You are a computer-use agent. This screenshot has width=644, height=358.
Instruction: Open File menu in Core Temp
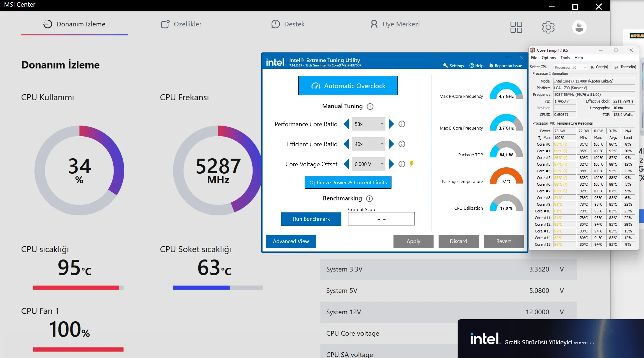click(534, 58)
